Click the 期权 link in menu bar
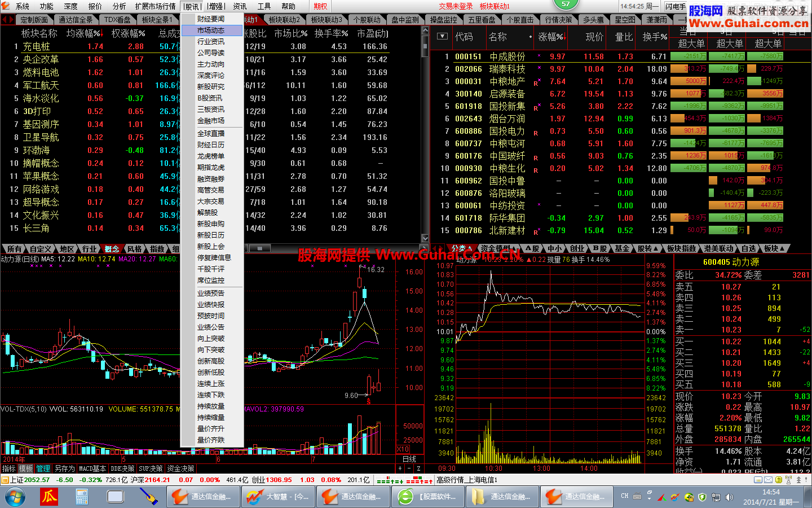812x508 pixels. tap(321, 6)
